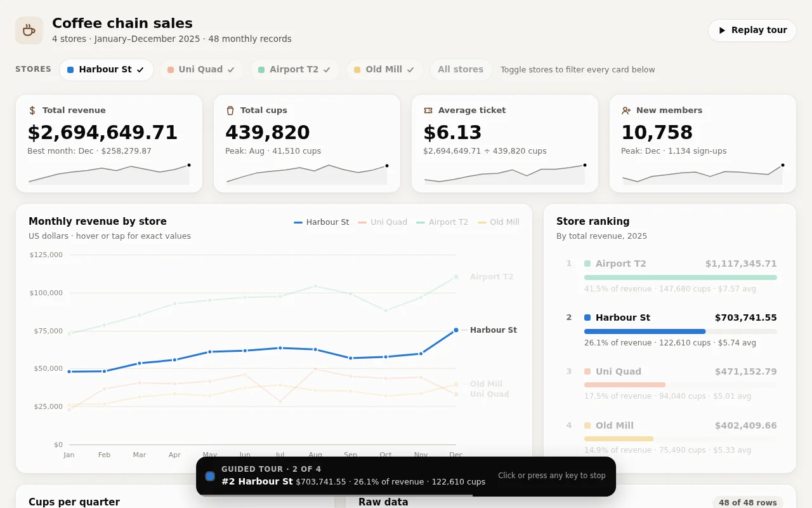The image size is (812, 508).
Task: Toggle the Old Mill store filter
Action: [x=385, y=70]
